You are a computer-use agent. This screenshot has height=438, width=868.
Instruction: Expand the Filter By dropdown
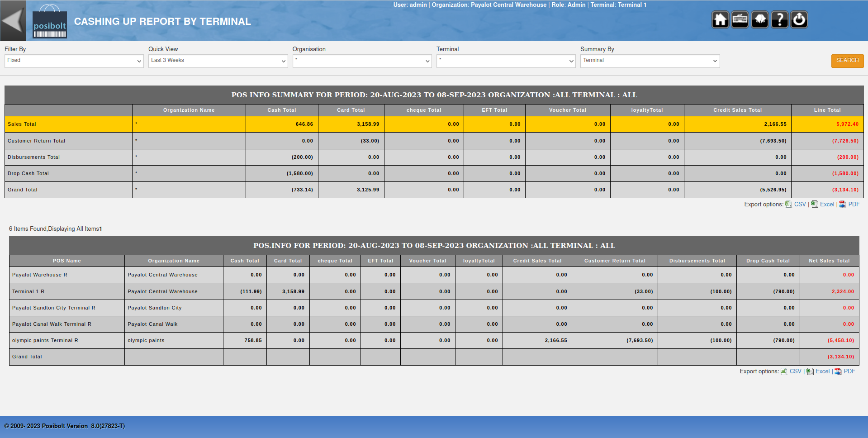74,61
